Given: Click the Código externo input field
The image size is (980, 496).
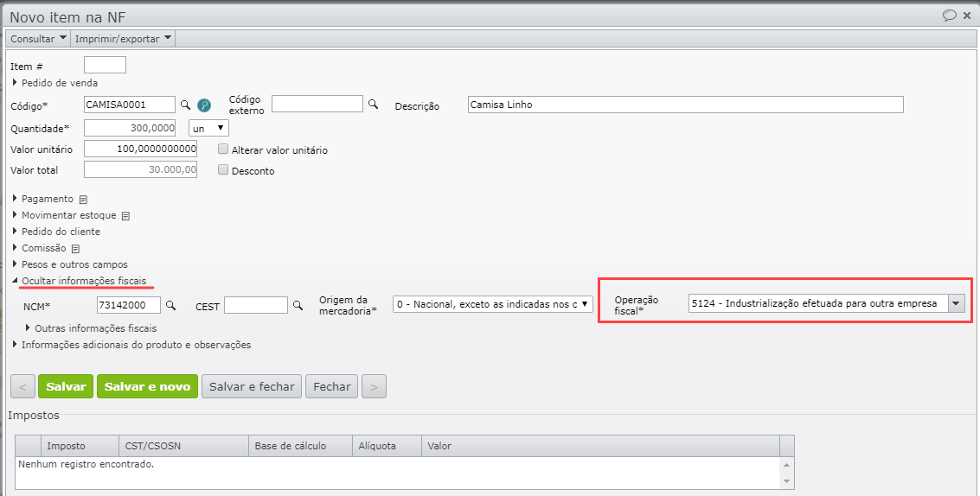Looking at the screenshot, I should [x=317, y=104].
